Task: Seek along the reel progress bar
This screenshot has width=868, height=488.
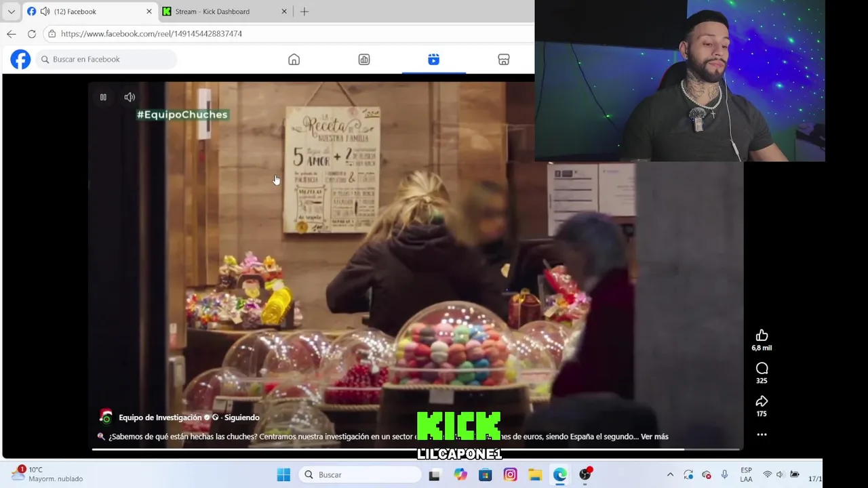Action: [x=417, y=449]
